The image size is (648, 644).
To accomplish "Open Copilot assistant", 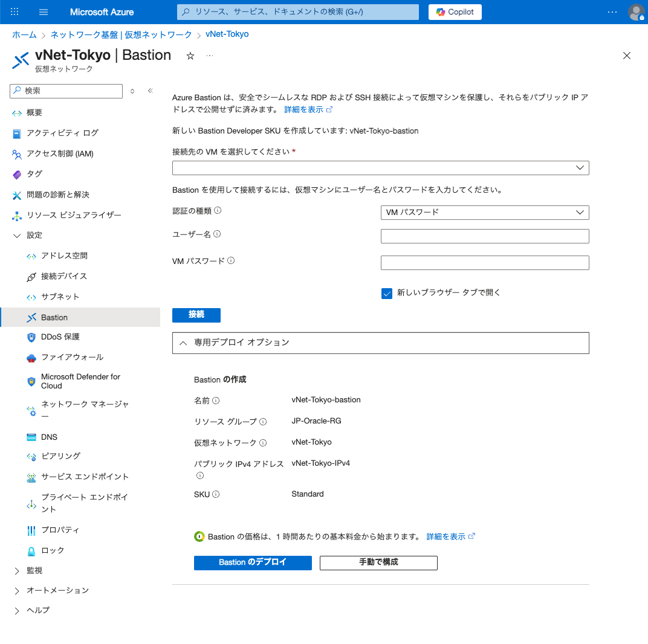I will point(455,12).
